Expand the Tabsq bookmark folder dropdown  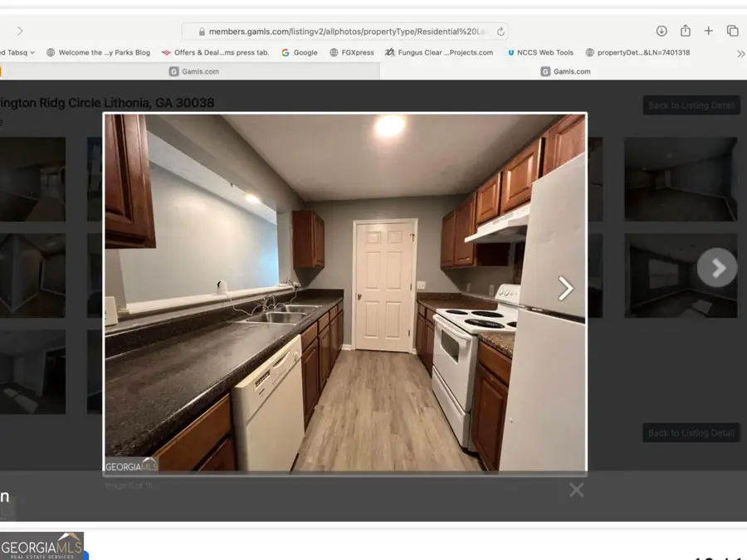pyautogui.click(x=32, y=51)
